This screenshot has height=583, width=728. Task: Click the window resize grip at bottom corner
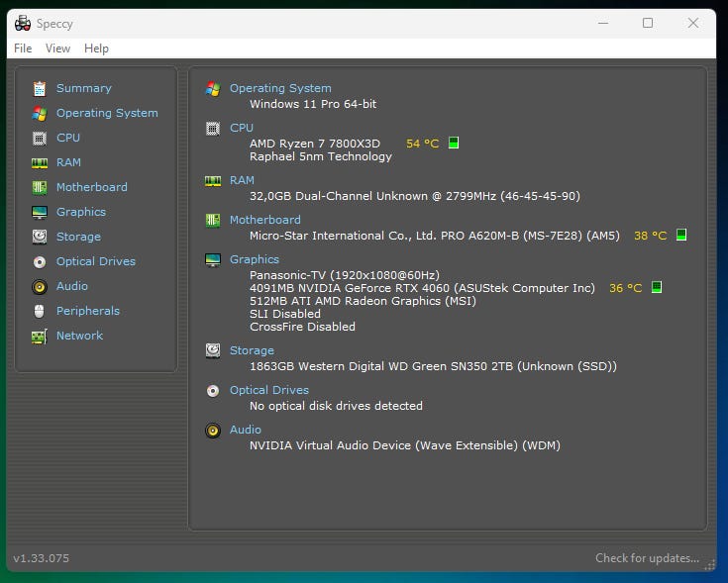[709, 565]
